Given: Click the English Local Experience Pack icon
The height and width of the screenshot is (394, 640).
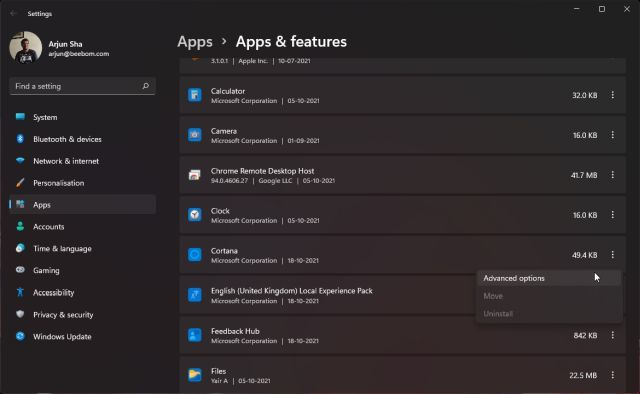Looking at the screenshot, I should 195,295.
